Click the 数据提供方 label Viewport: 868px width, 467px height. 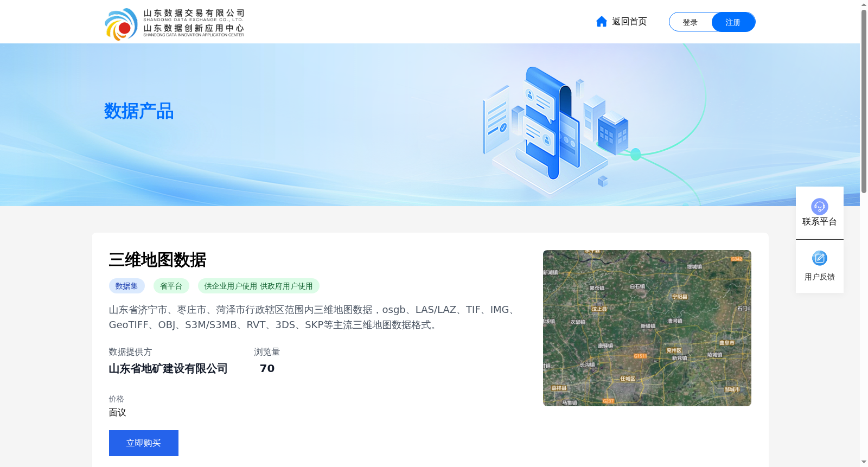click(130, 352)
